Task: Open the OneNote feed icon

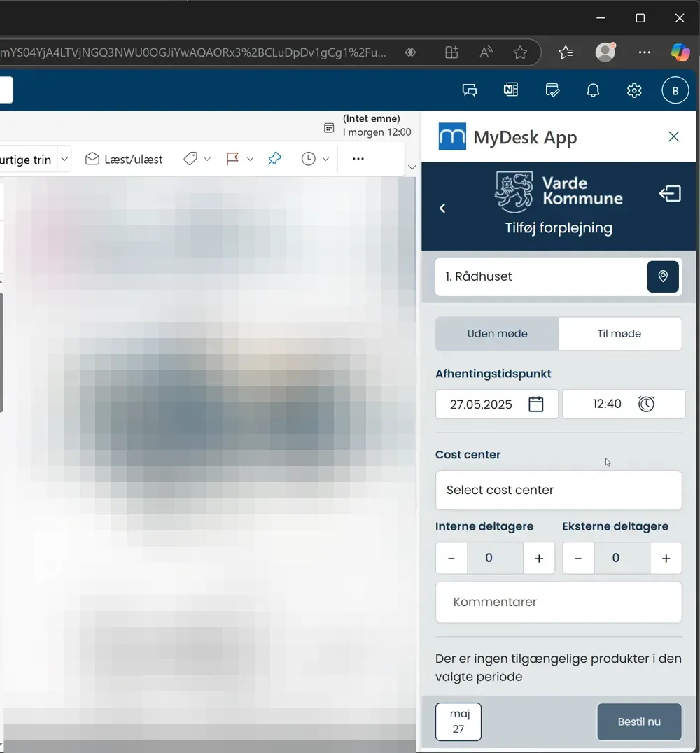Action: [511, 90]
